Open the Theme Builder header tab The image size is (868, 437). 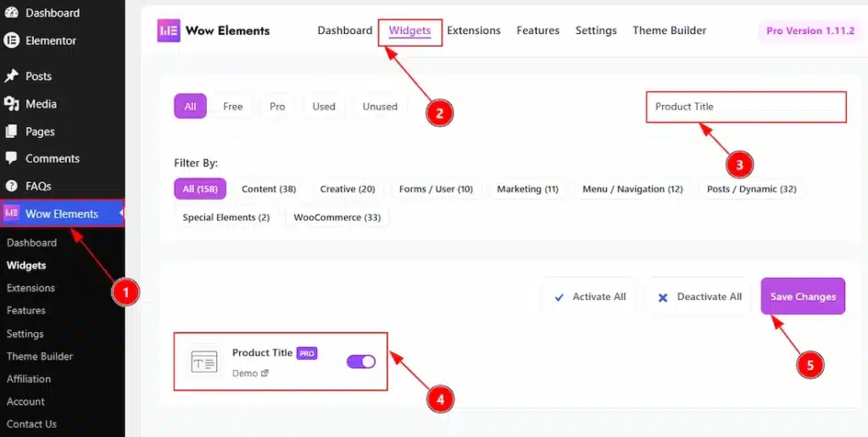(x=670, y=30)
